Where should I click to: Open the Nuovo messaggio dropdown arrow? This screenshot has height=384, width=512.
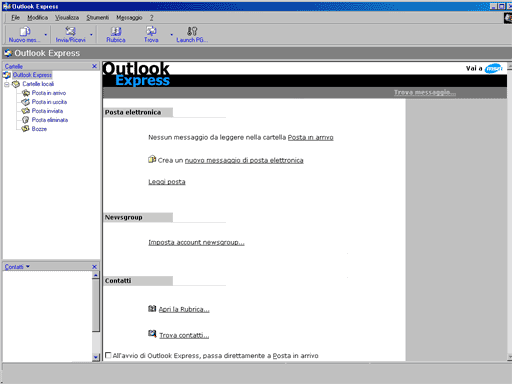(x=46, y=34)
